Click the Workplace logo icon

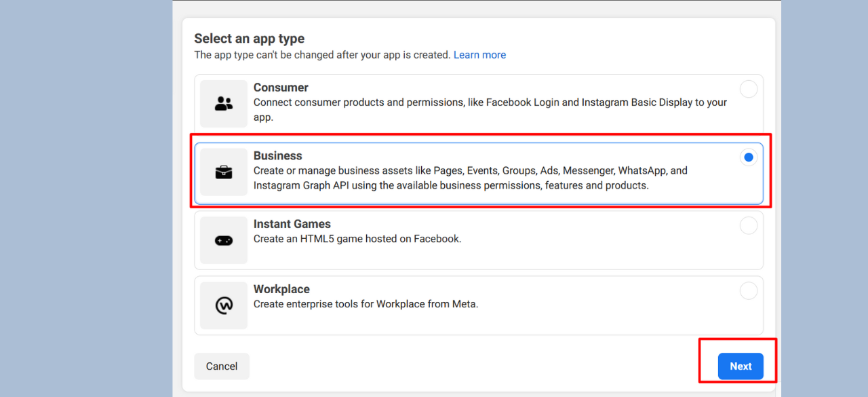click(x=224, y=305)
